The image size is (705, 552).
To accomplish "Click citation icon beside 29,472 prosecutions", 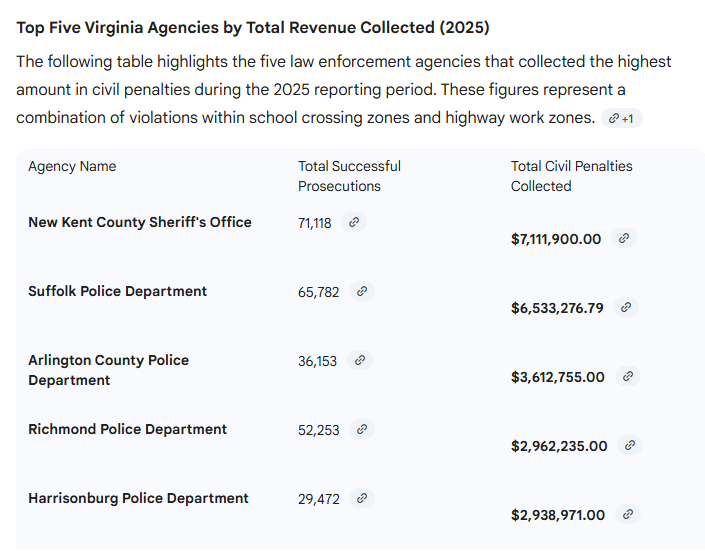I will click(362, 498).
